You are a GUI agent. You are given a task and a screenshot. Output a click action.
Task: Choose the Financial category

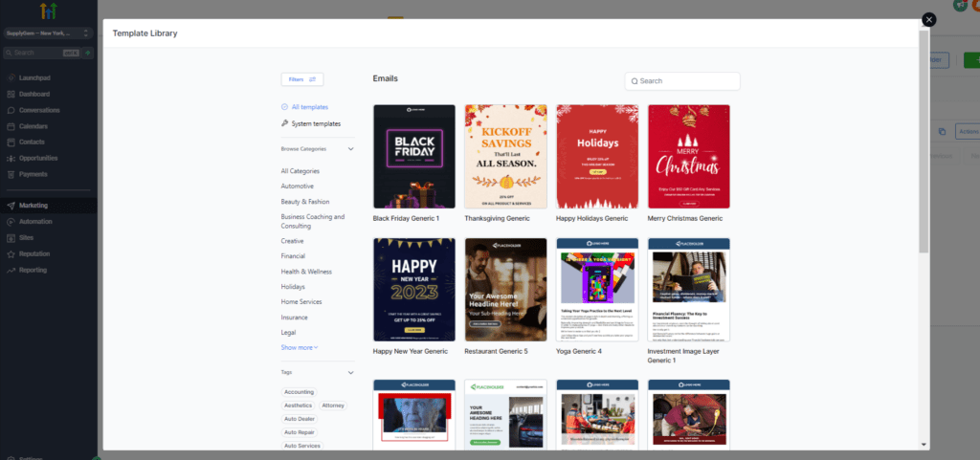pos(293,256)
